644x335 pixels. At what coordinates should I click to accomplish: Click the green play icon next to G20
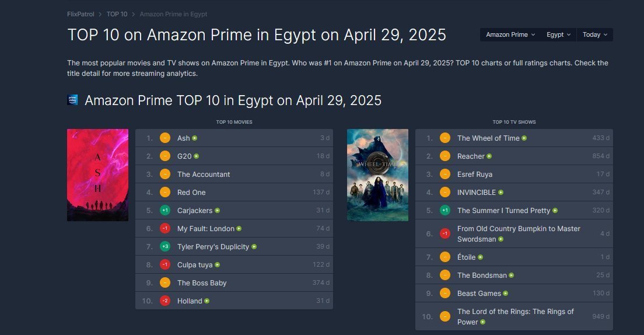(x=197, y=156)
